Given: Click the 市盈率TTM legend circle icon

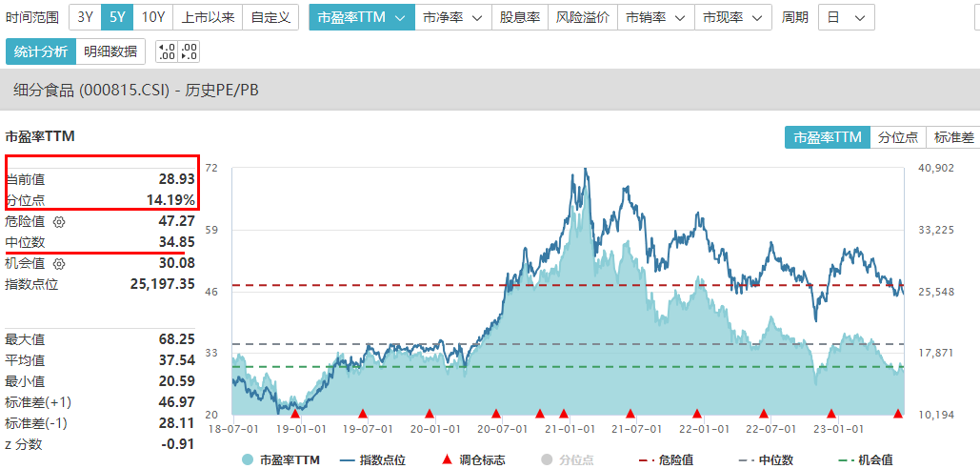Looking at the screenshot, I should [248, 460].
